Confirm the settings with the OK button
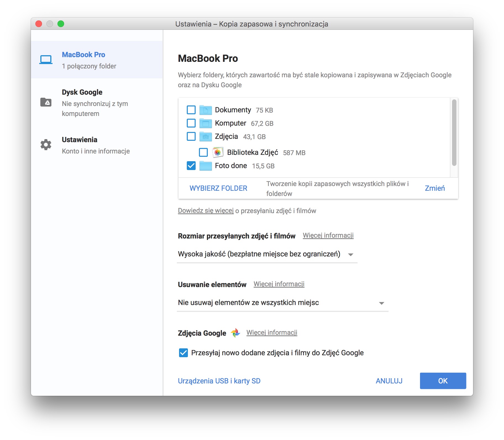This screenshot has width=504, height=440. point(443,381)
